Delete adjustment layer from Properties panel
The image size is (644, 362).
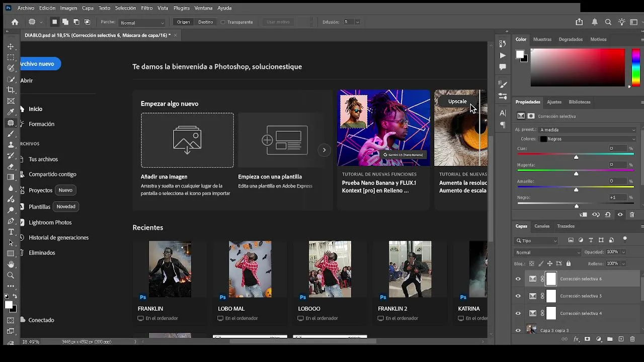[632, 215]
